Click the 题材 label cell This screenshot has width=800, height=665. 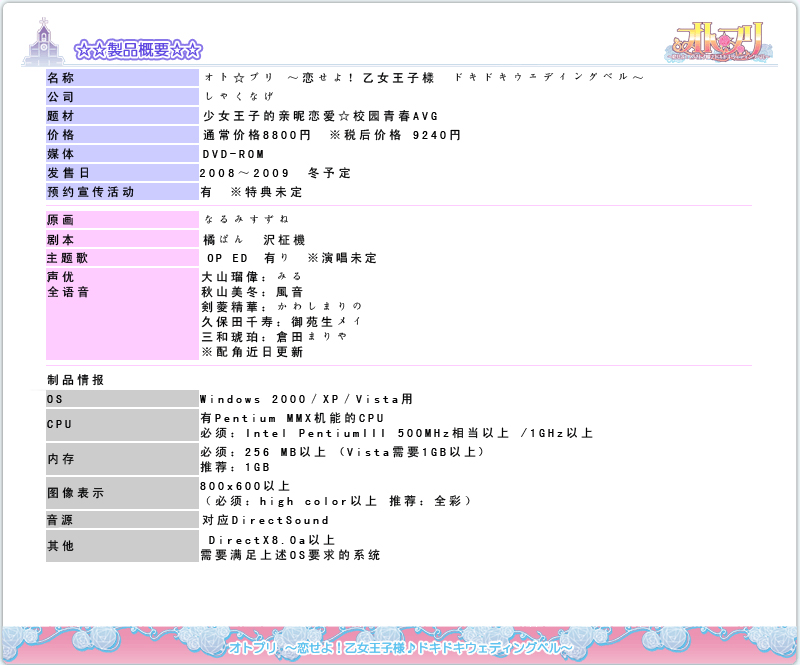[122, 115]
